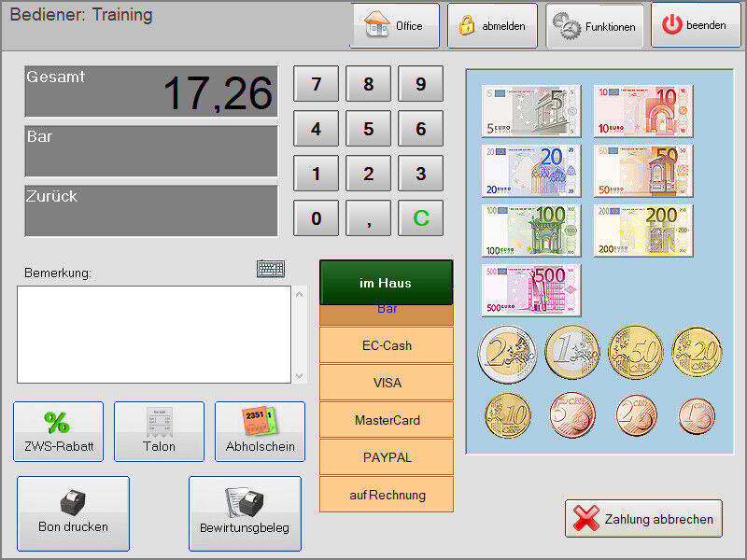Register a 500 euro banknote
Screen dimensions: 747x560
click(530, 290)
